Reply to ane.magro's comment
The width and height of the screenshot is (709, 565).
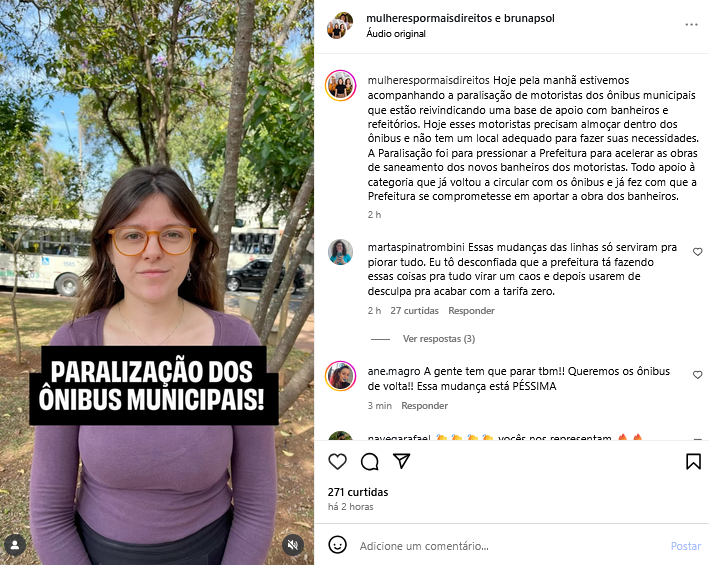coord(424,405)
